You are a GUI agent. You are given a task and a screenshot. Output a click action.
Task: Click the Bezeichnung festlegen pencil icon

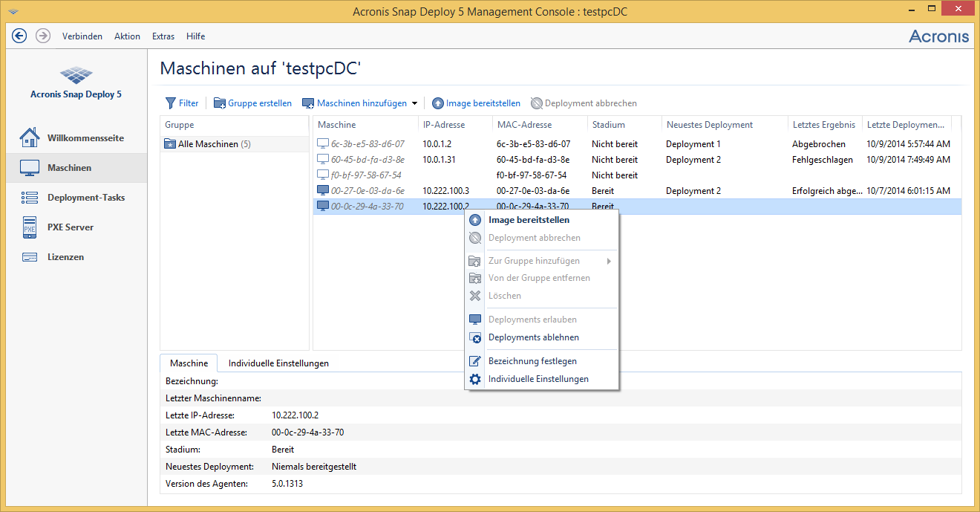tap(475, 361)
